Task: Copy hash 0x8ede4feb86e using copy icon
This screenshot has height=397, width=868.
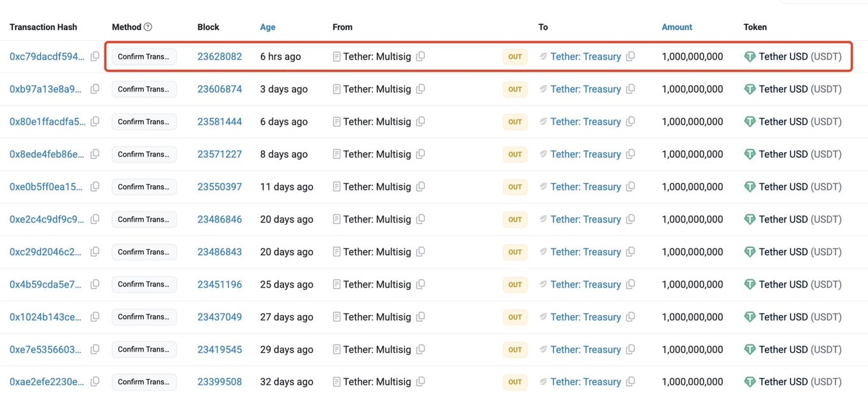Action: pos(95,154)
